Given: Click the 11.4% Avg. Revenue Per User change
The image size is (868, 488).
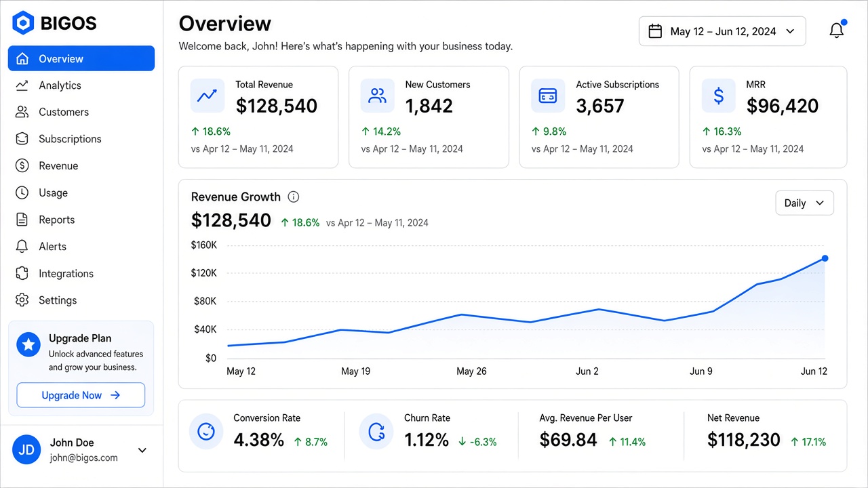Looking at the screenshot, I should click(x=627, y=442).
